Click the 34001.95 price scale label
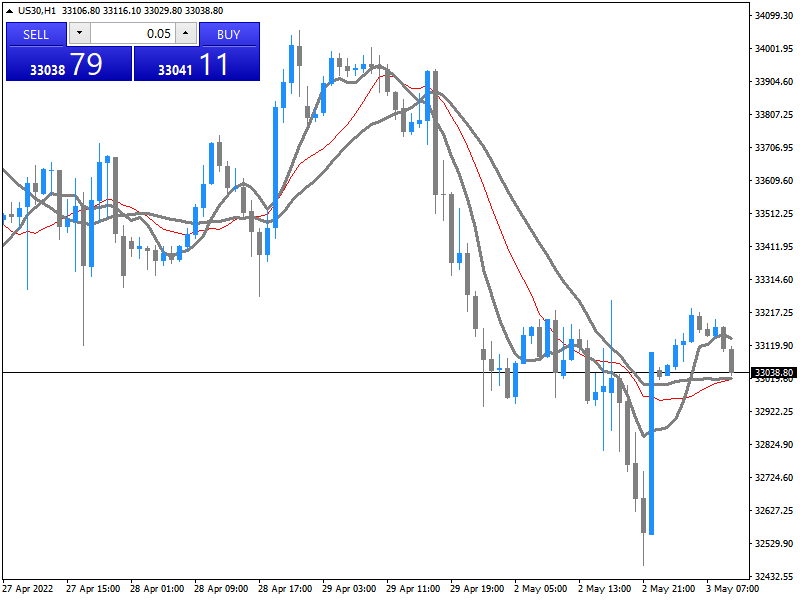This screenshot has width=800, height=600. point(774,49)
